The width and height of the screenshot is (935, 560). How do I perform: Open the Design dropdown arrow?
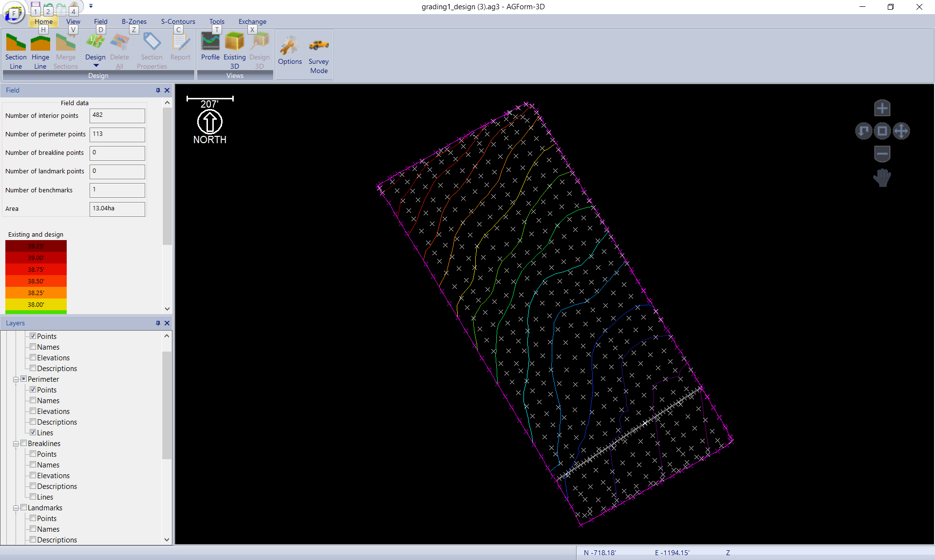tap(96, 66)
